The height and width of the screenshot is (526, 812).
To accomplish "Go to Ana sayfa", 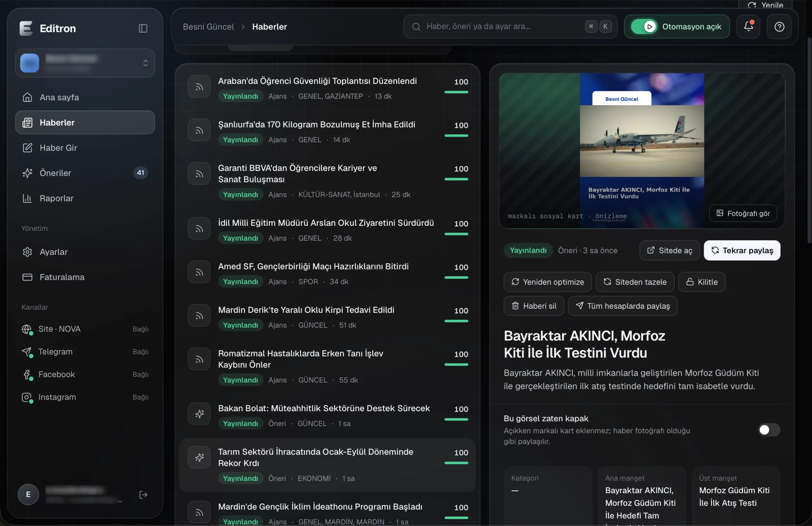I will 85,97.
